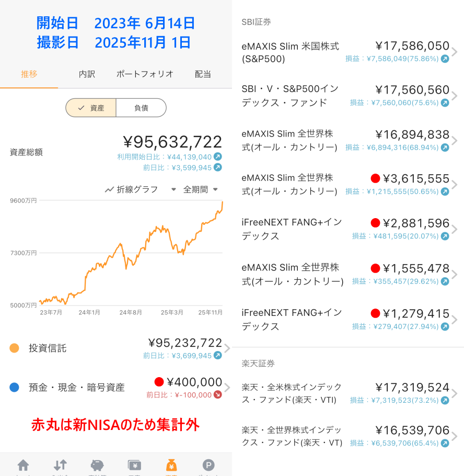
Task: Tap profit arrow icon for SBI・V・S&P500 fund
Action: (x=445, y=103)
